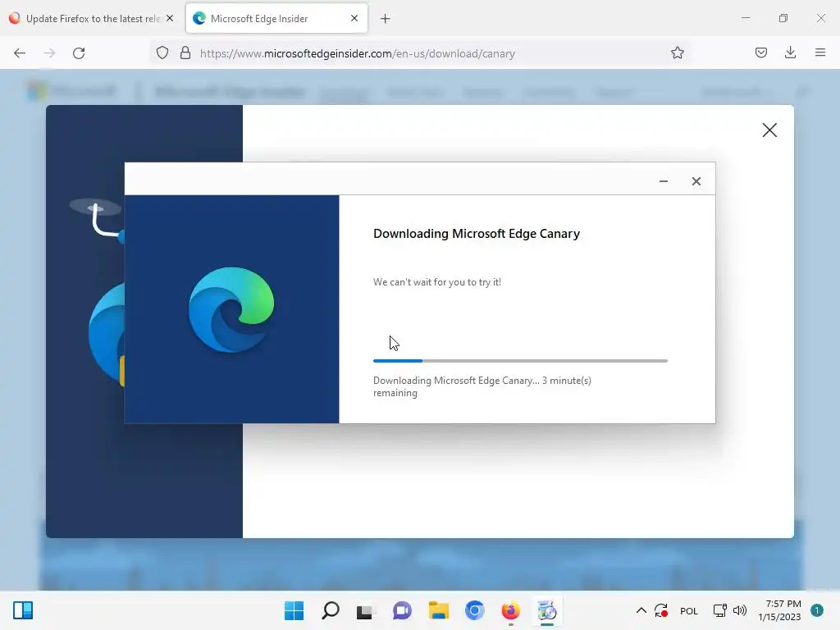Open Task View from taskbar

click(x=366, y=610)
